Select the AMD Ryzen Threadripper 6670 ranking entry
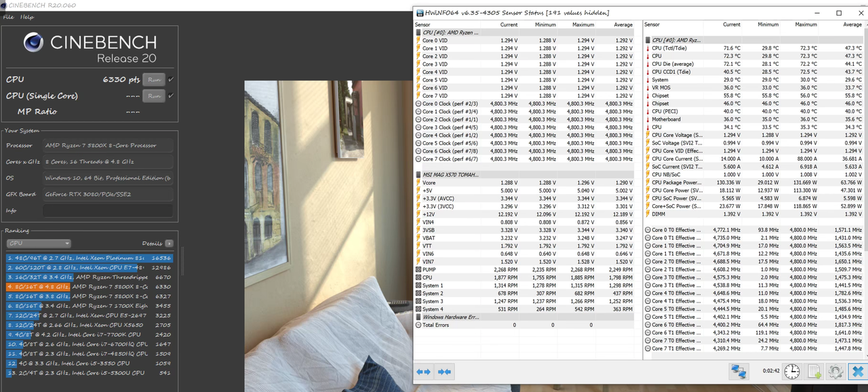 tap(90, 277)
